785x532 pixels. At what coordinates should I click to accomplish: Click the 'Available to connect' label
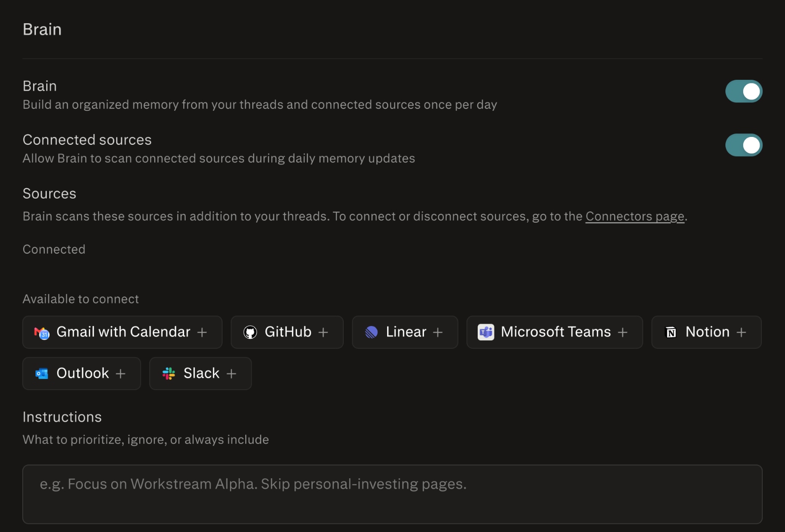[x=81, y=299]
